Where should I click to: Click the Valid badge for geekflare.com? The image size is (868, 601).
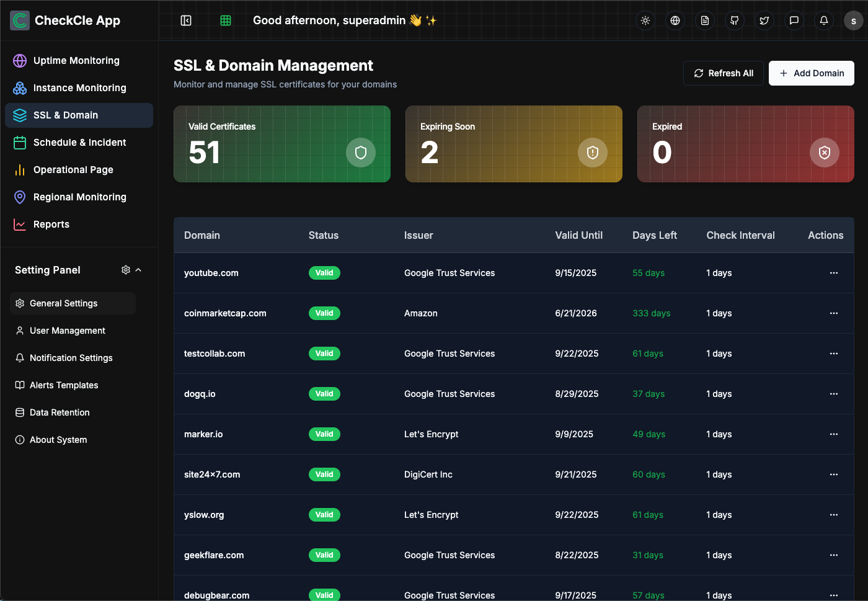click(x=324, y=554)
